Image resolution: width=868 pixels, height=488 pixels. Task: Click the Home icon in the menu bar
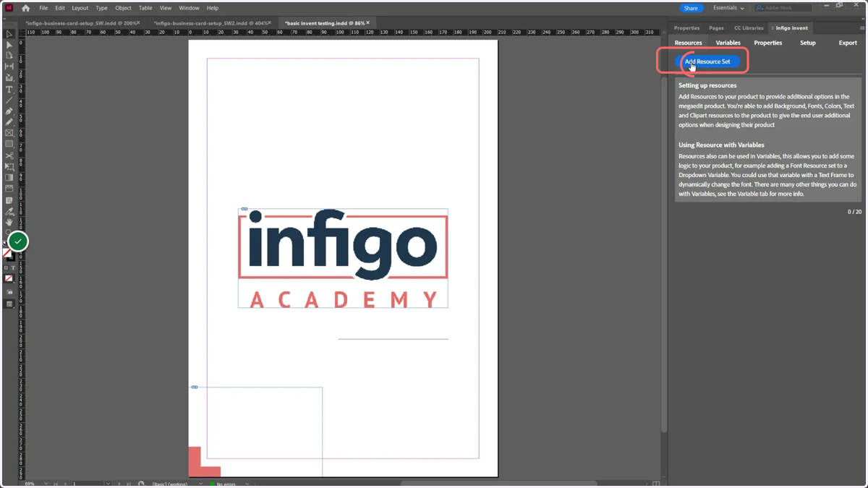(x=26, y=8)
